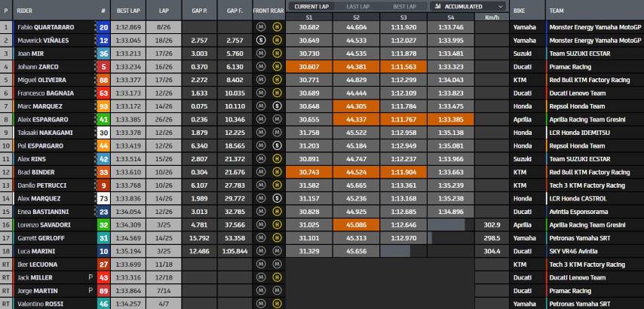
Task: Click Marini's speed value 304.4
Action: point(492,251)
